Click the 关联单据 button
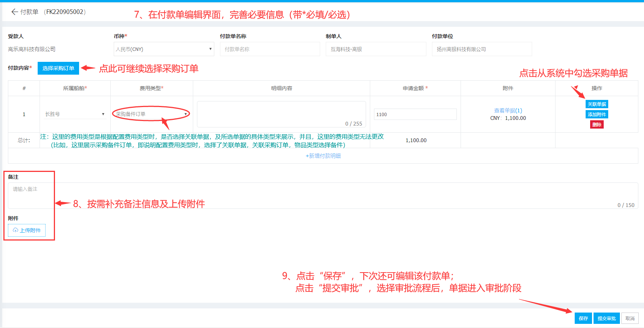644x328 pixels. 597,104
